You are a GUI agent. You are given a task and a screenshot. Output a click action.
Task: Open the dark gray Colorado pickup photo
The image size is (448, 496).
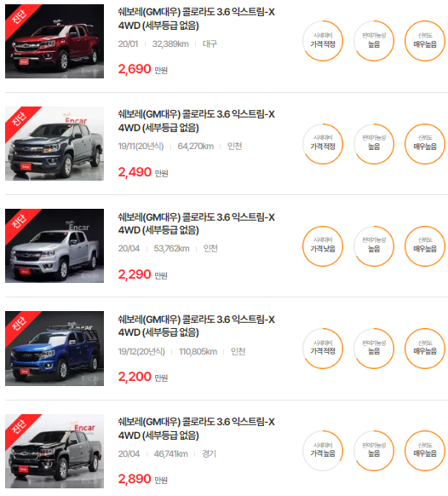pyautogui.click(x=55, y=144)
